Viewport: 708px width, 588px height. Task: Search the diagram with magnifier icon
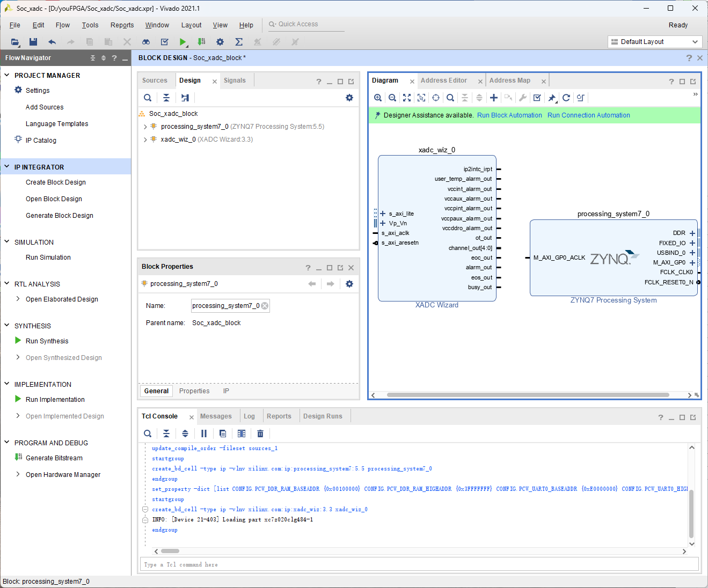(x=450, y=98)
